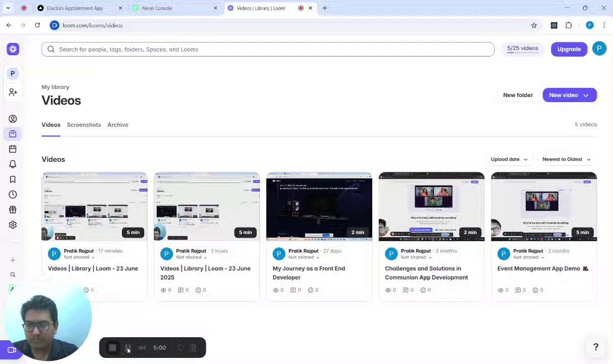Reload the page with the refresh icon

pyautogui.click(x=37, y=25)
